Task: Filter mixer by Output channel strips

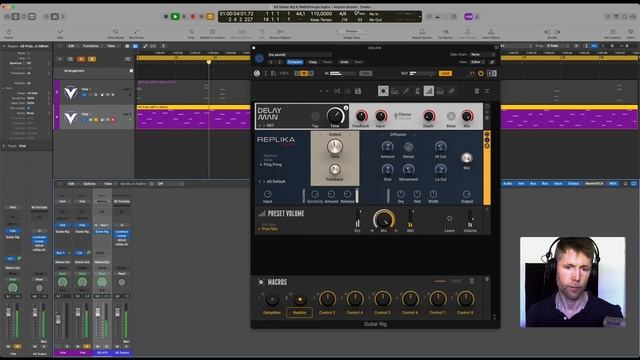Action: [573, 184]
